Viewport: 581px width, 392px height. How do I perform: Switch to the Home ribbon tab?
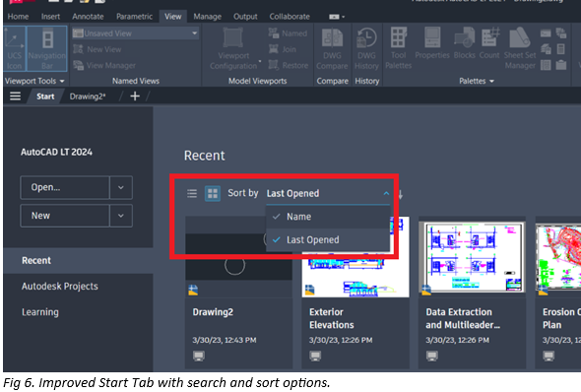(18, 17)
